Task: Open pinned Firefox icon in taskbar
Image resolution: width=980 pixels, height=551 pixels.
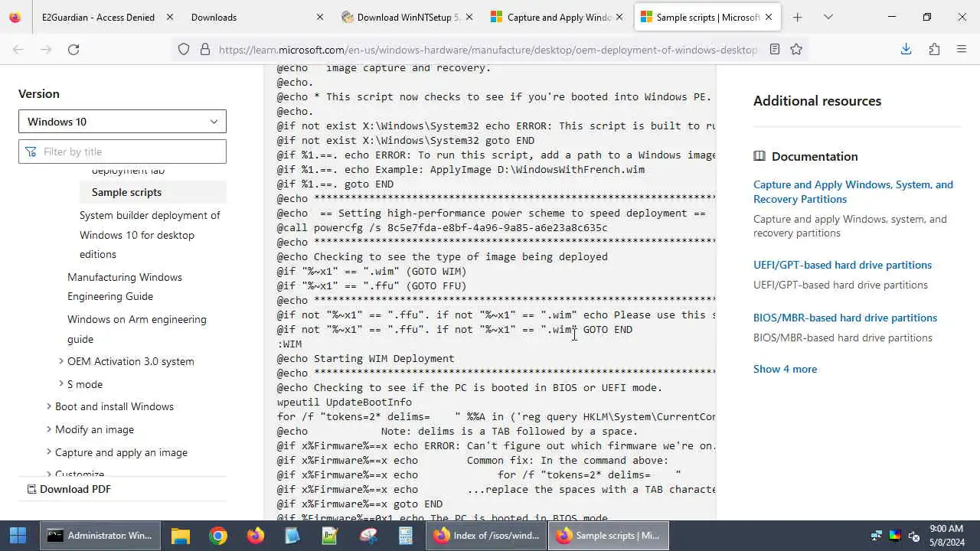Action: 256,536
